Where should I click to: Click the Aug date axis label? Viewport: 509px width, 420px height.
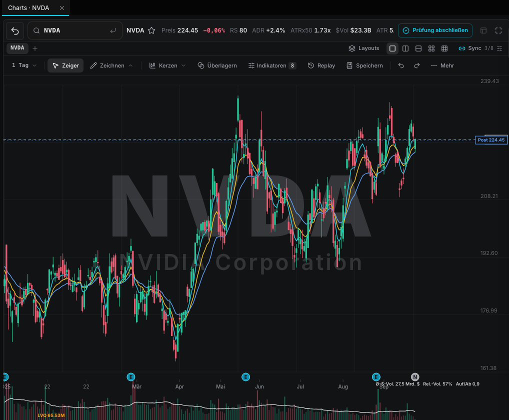pyautogui.click(x=343, y=386)
